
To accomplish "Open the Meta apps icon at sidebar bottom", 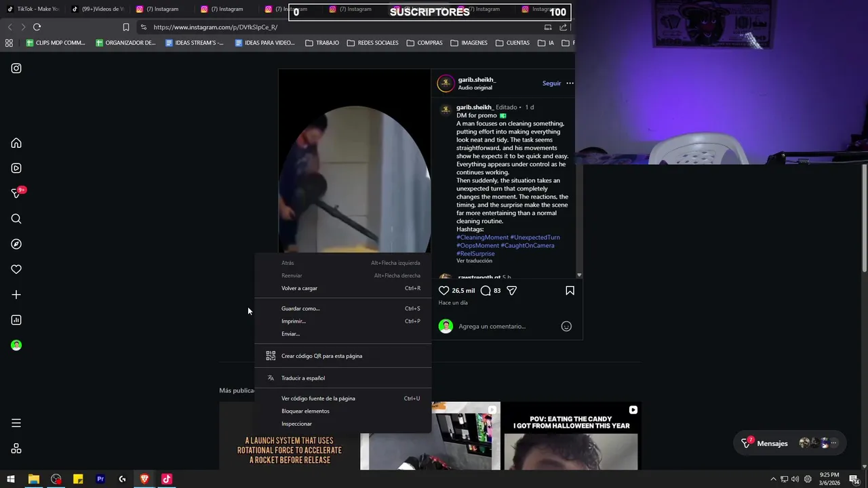I will (16, 449).
